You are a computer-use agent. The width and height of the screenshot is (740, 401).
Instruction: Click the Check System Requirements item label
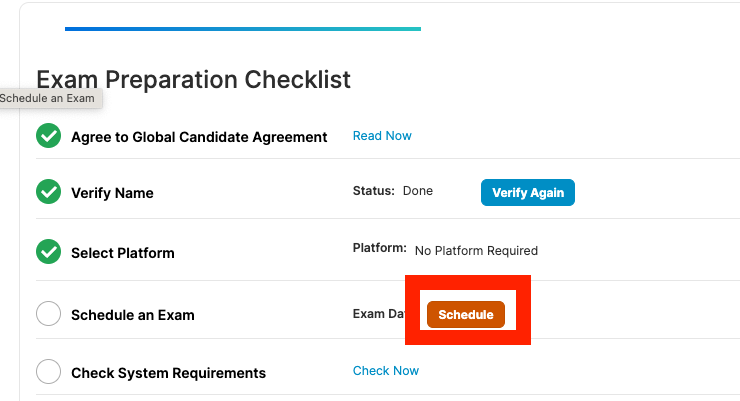tap(168, 373)
